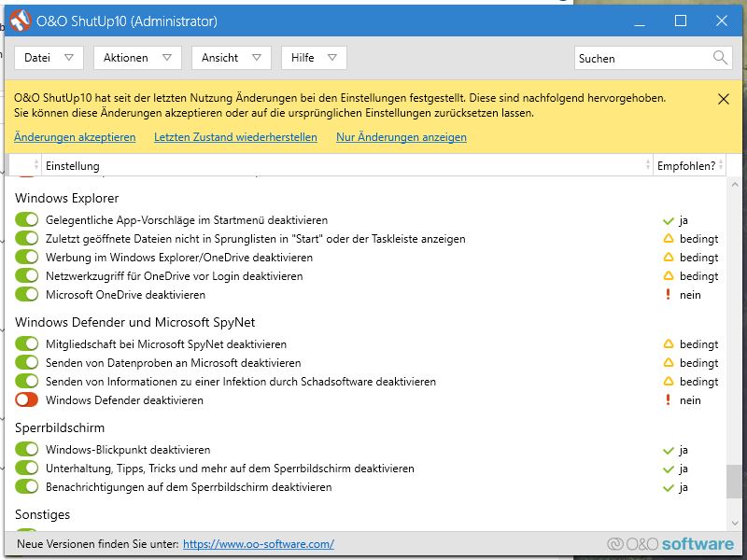Click the magnifier icon in the search box

click(720, 58)
